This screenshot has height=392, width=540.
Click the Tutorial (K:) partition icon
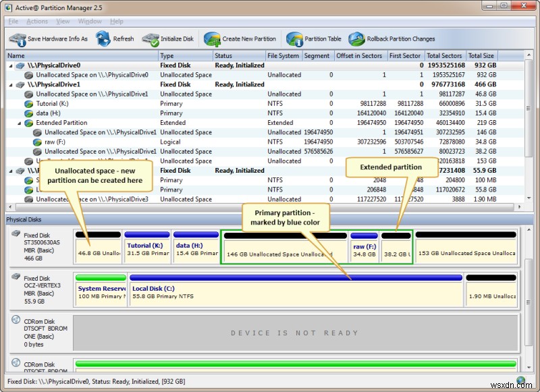click(x=28, y=104)
